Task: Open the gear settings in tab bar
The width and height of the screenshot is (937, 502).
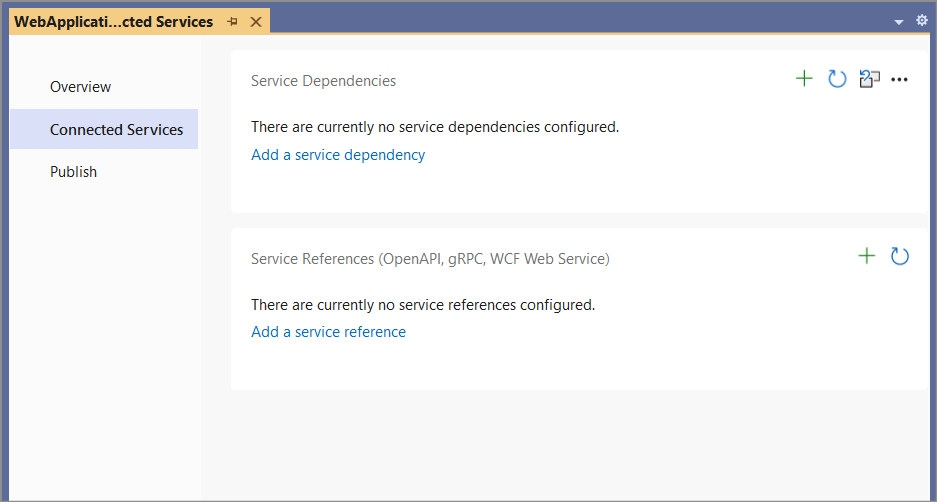Action: tap(922, 20)
